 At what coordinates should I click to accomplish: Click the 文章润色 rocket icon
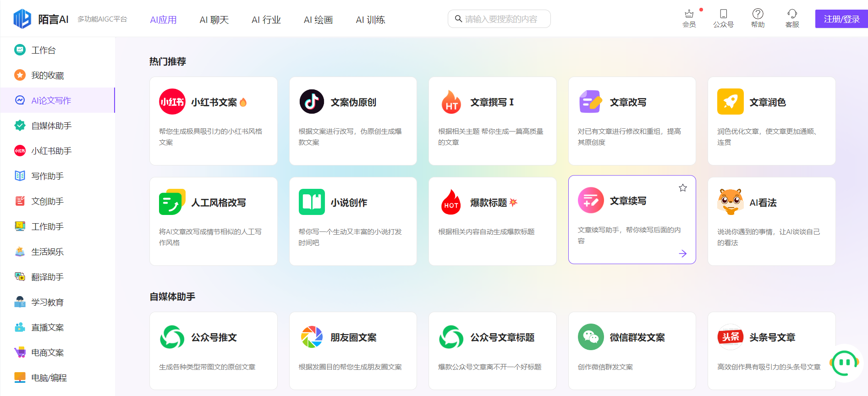pyautogui.click(x=731, y=102)
